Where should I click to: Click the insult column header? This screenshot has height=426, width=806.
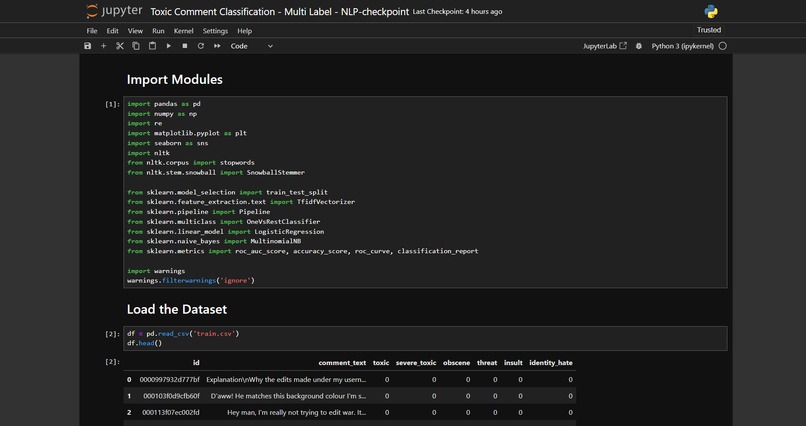coord(513,363)
